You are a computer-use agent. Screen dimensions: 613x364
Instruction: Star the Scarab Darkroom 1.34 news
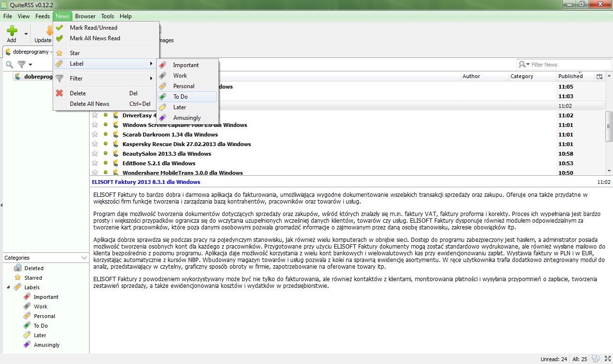point(95,135)
